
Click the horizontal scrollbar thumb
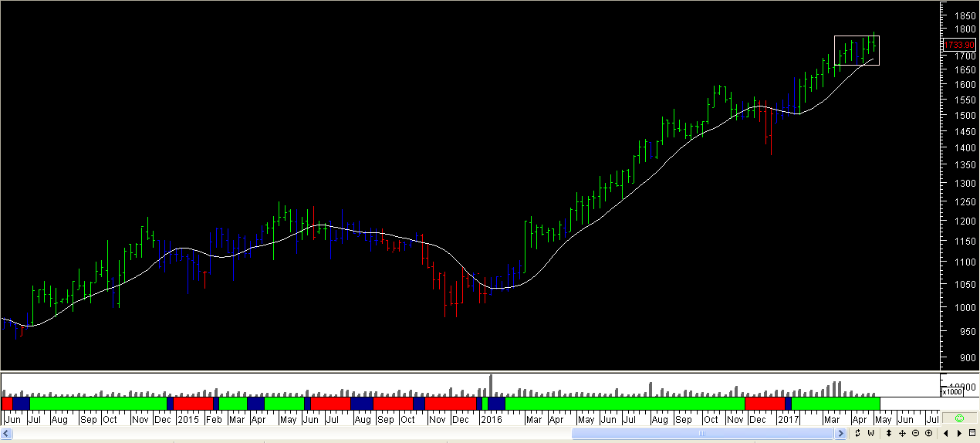(x=703, y=434)
